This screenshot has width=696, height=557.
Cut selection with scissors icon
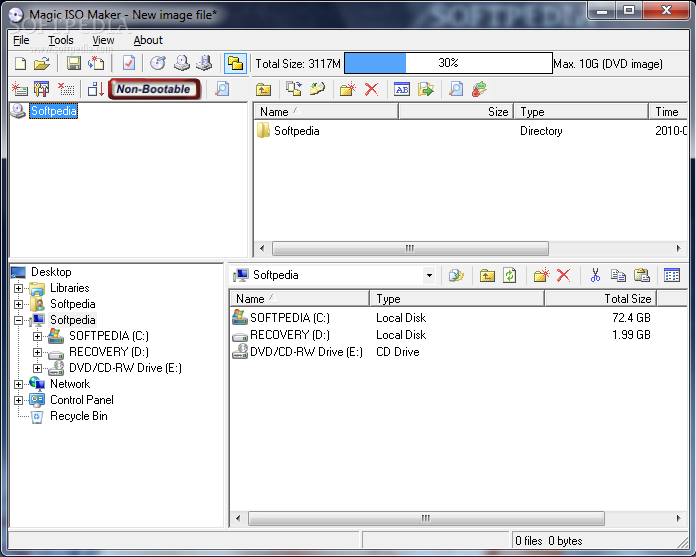[x=595, y=276]
